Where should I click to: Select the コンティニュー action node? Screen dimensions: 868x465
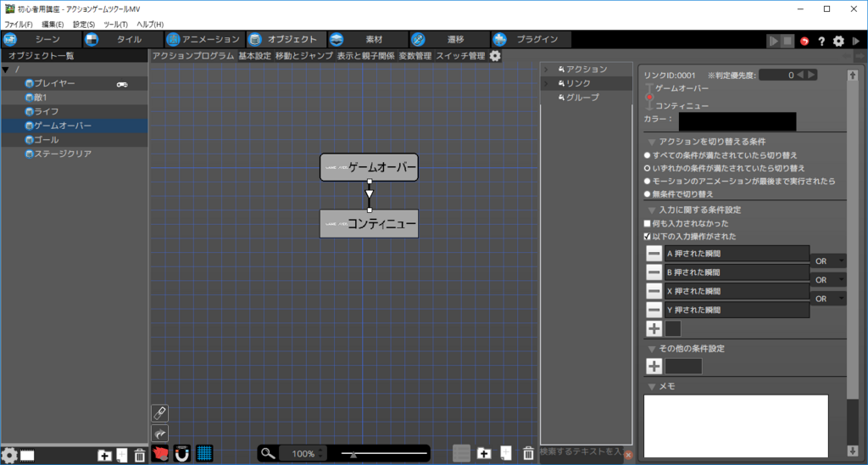point(369,224)
